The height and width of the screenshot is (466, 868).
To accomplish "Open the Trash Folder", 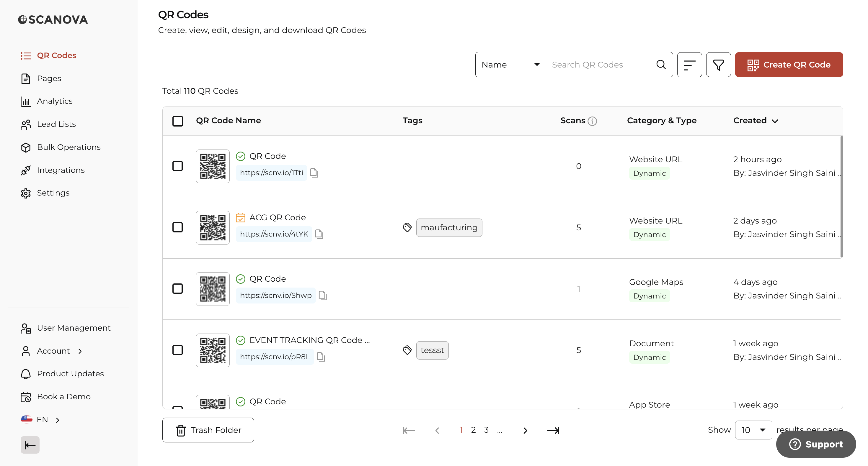I will pyautogui.click(x=208, y=430).
